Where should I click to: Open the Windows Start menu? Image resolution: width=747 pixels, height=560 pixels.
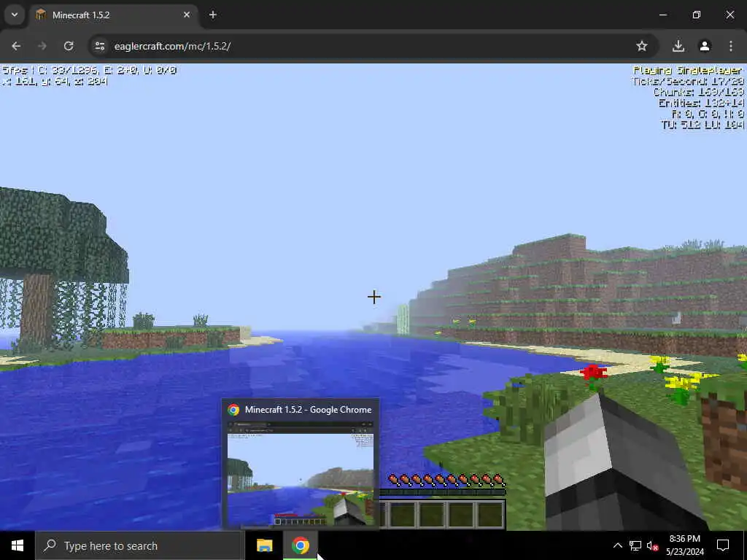pos(18,545)
